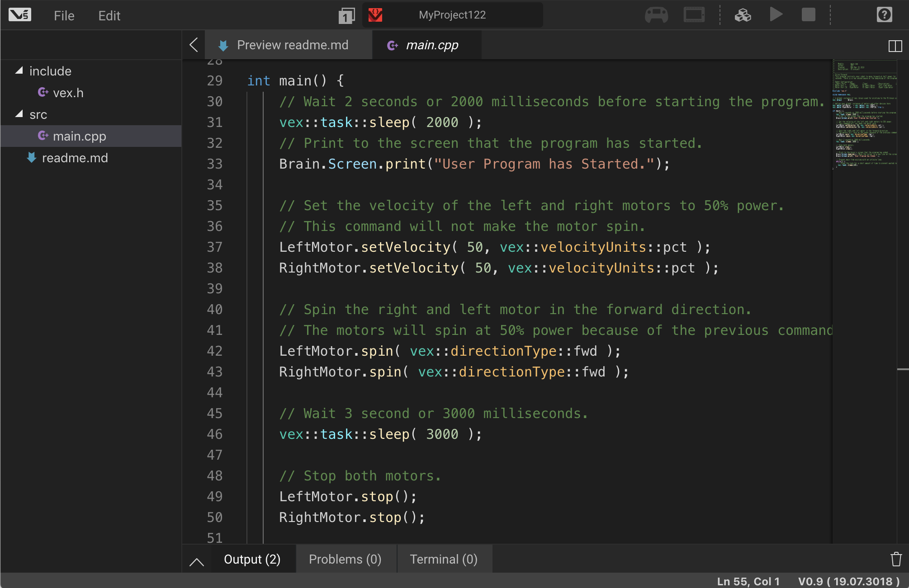Click the brain screen icon in toolbar
Screen dimensions: 909x588
point(694,14)
